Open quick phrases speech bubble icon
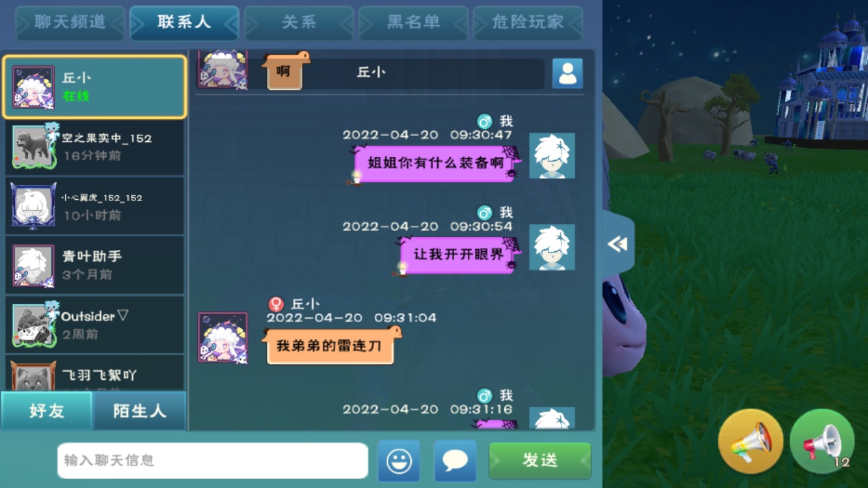This screenshot has height=488, width=868. [455, 461]
